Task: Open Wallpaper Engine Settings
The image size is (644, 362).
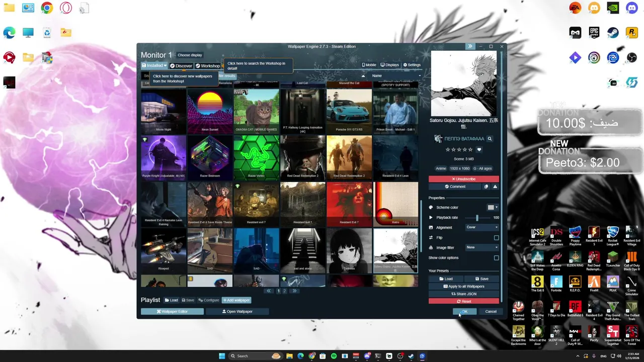Action: pyautogui.click(x=412, y=65)
